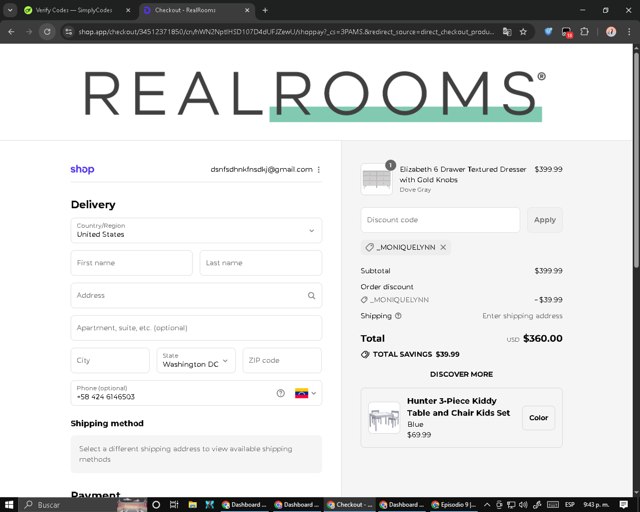Viewport: 640px width, 512px height.
Task: Open the Snipping tool taskbar icon
Action: point(209,505)
